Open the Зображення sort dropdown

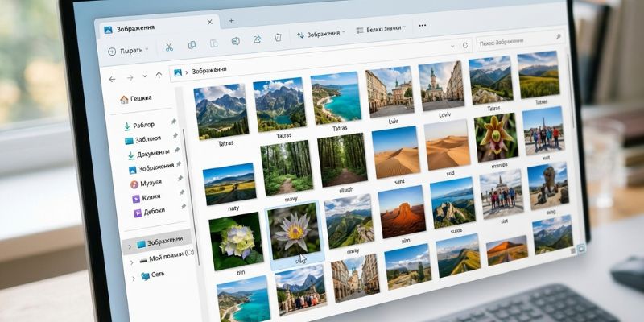320,34
